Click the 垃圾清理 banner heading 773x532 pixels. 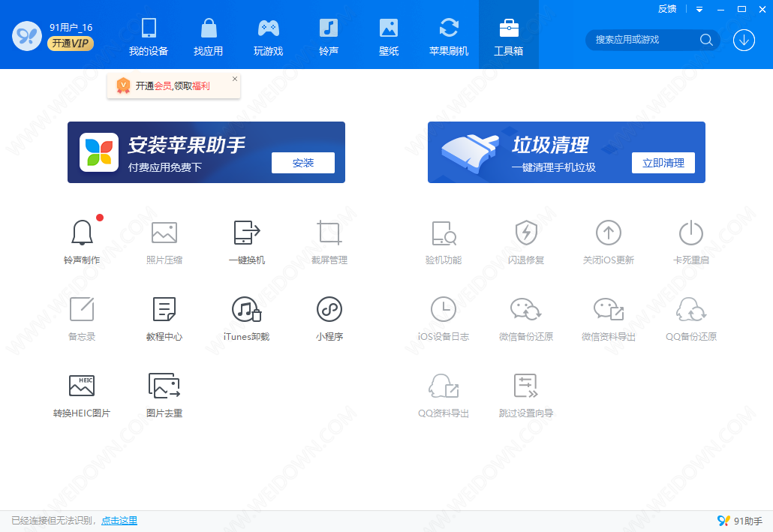550,145
